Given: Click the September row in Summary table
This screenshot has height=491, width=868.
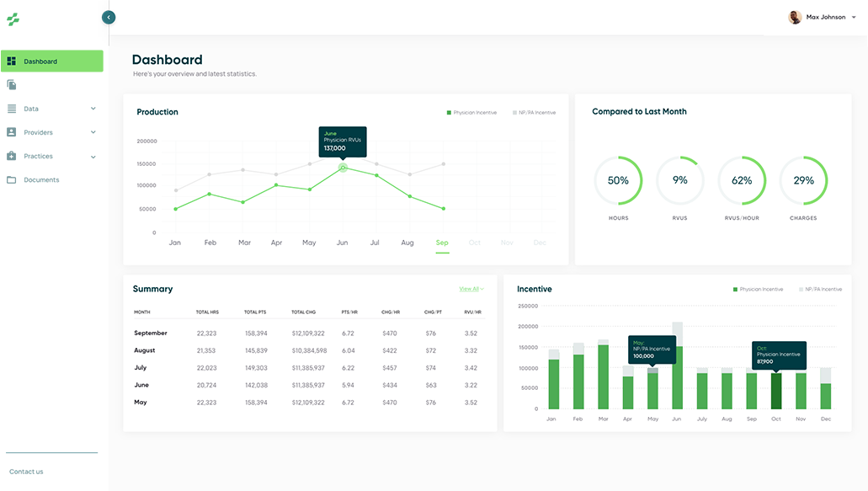Looking at the screenshot, I should point(151,334).
